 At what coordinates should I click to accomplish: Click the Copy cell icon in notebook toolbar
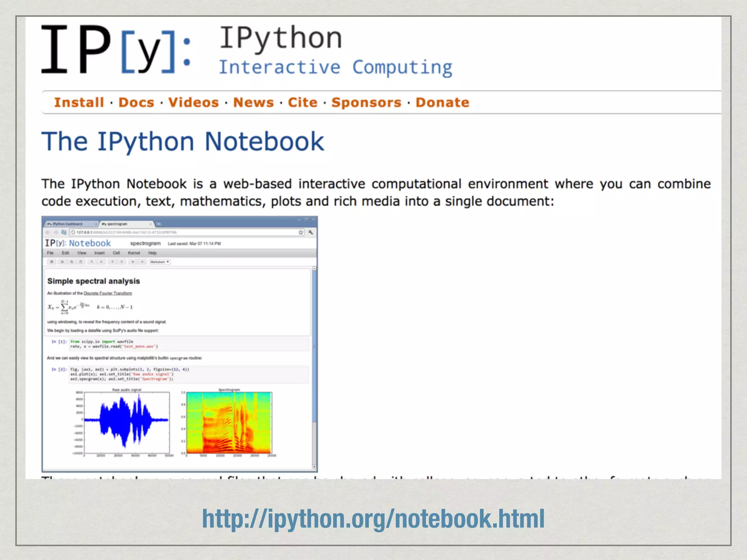71,262
